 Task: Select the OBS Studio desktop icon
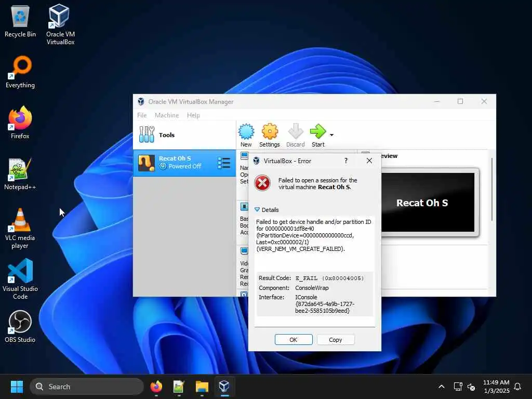pyautogui.click(x=20, y=326)
